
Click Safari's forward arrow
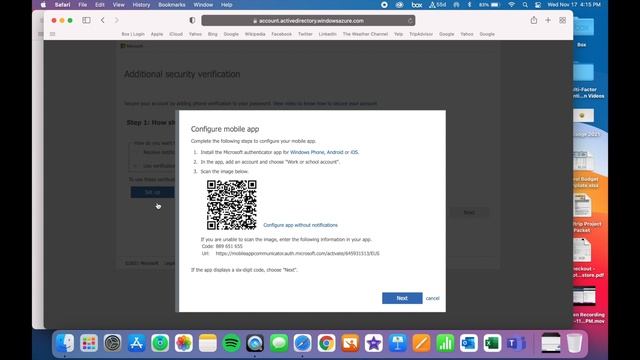tap(117, 20)
